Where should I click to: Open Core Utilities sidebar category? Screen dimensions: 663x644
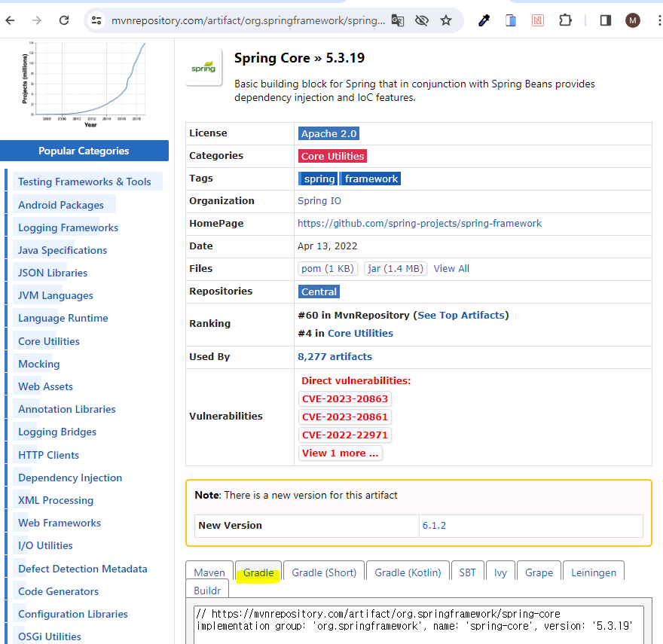(49, 341)
